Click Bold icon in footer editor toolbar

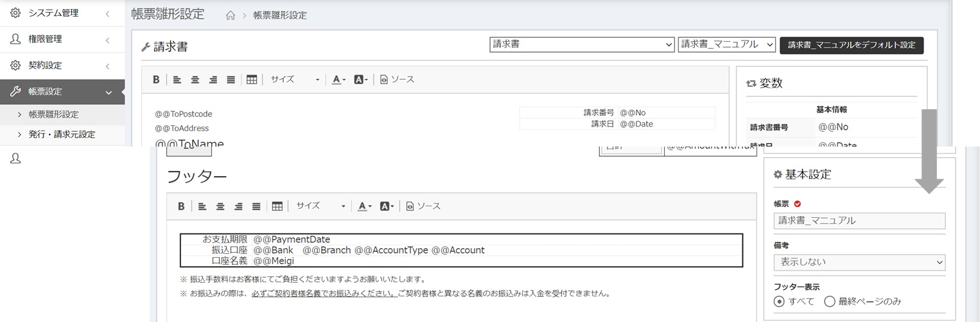(x=181, y=206)
